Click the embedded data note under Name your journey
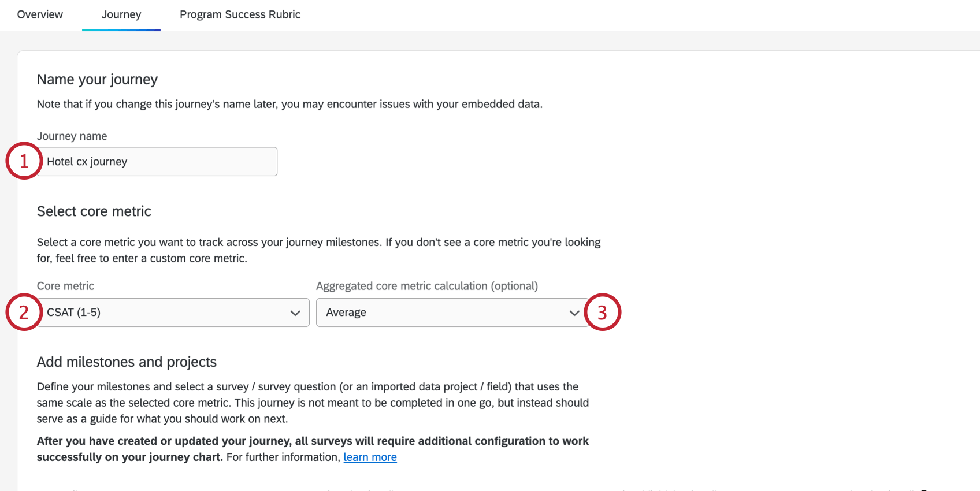Viewport: 980px width, 491px height. [289, 104]
